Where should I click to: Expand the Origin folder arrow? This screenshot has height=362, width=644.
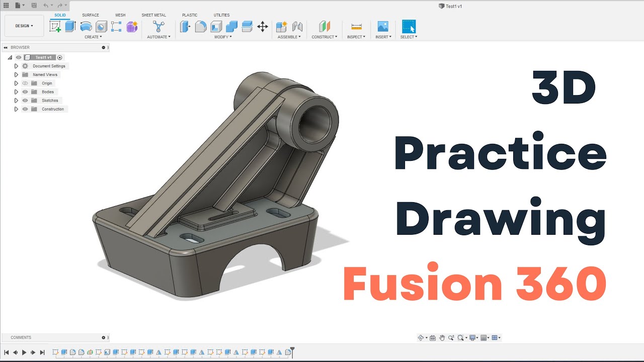tap(16, 83)
